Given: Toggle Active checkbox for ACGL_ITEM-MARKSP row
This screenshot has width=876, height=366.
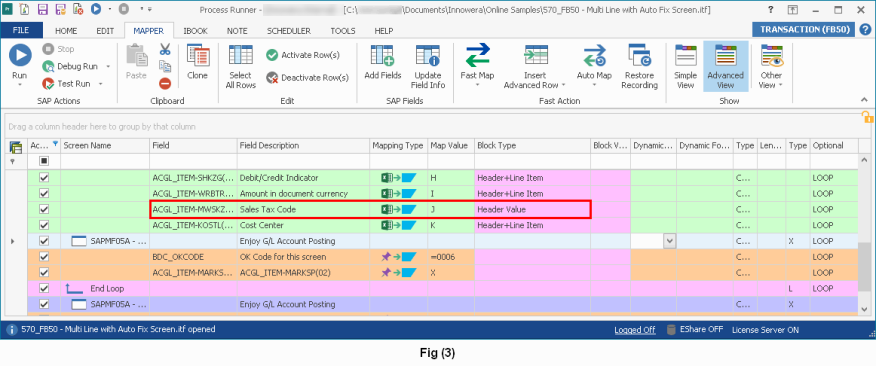Looking at the screenshot, I should 44,273.
